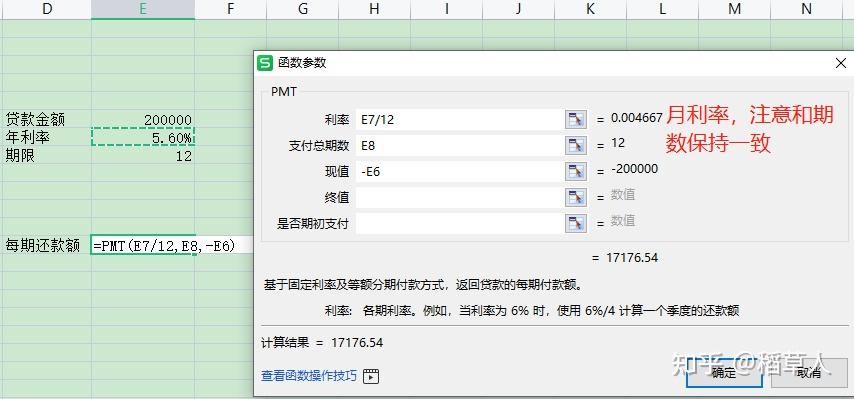Select column K header
This screenshot has width=854, height=399.
590,9
